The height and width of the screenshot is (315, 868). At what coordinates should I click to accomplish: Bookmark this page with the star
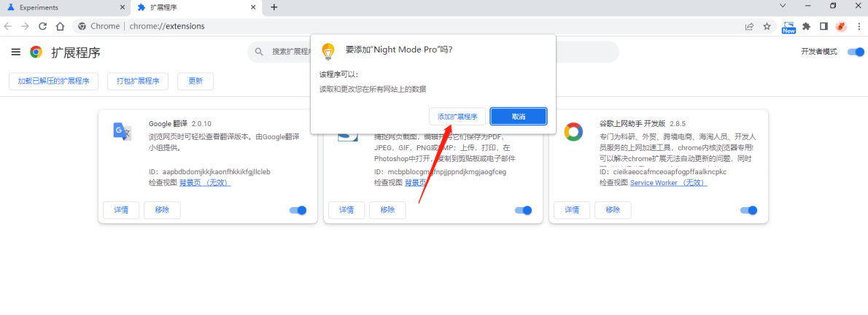[x=767, y=26]
